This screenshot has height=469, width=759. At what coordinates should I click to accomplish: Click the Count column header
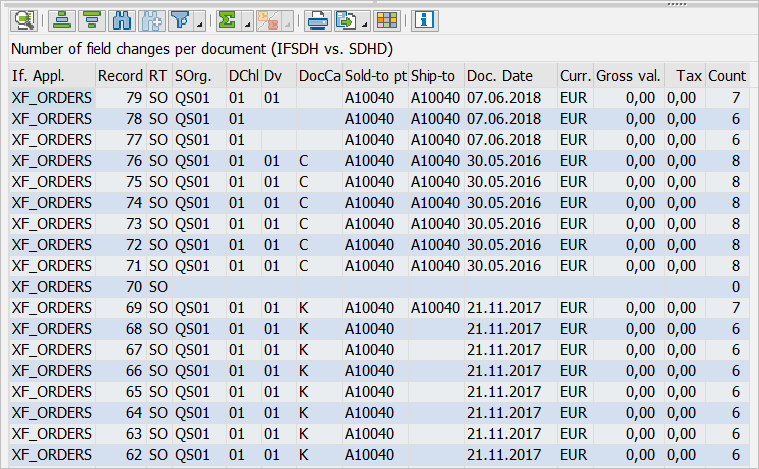pyautogui.click(x=727, y=76)
